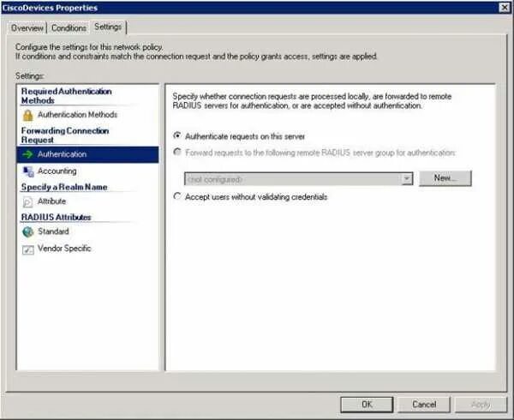
Task: Select Authenticate requests on this server
Action: click(177, 135)
